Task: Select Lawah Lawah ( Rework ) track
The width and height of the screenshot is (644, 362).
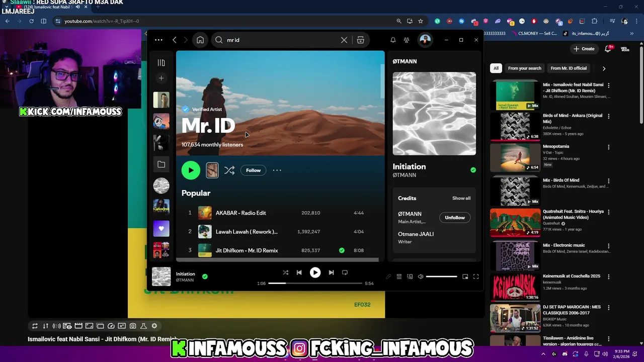Action: [x=279, y=232]
